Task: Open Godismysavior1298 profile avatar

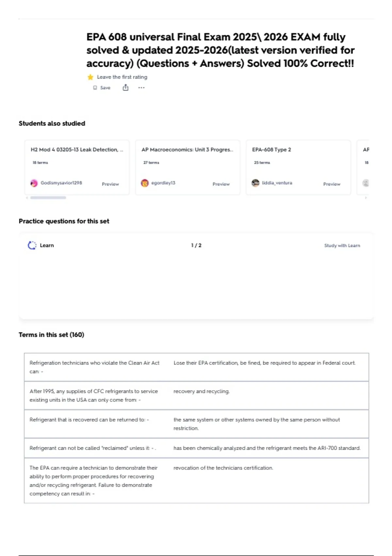Action: point(34,183)
